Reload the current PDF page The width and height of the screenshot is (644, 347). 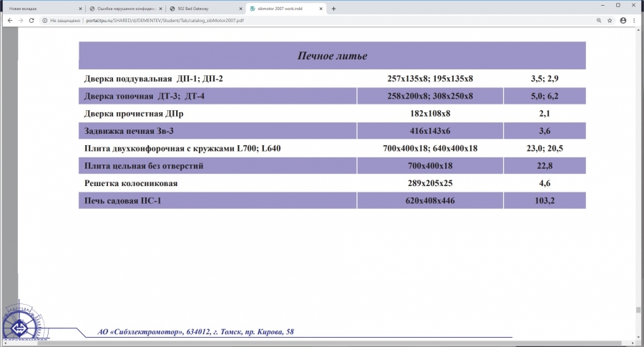[31, 21]
